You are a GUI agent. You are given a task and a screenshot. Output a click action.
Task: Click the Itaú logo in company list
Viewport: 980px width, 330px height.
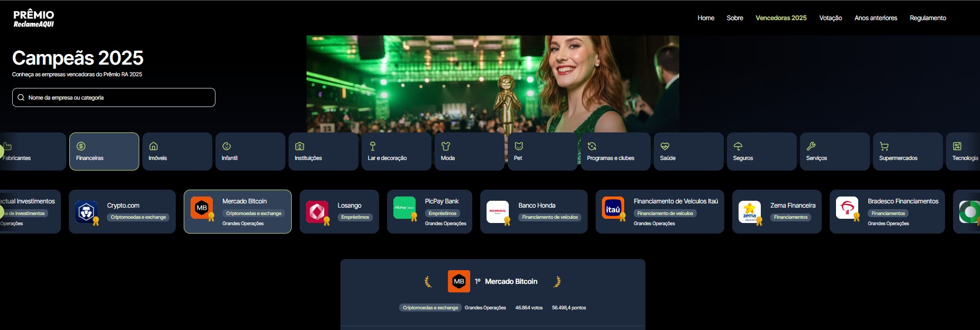[x=613, y=210]
